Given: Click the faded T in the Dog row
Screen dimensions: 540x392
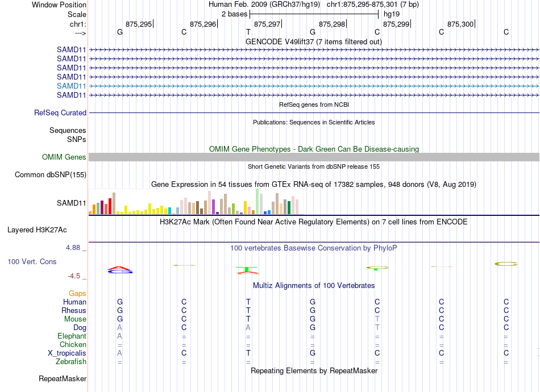Looking at the screenshot, I should point(377,328).
